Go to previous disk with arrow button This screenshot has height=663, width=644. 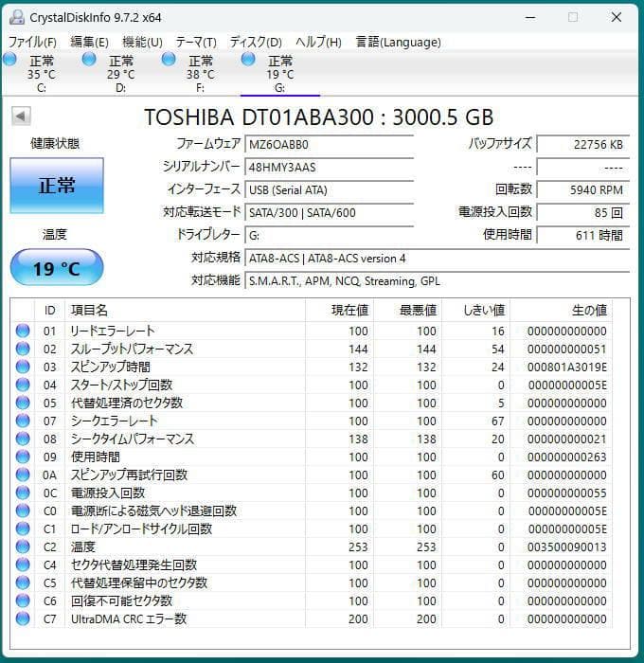pyautogui.click(x=21, y=116)
